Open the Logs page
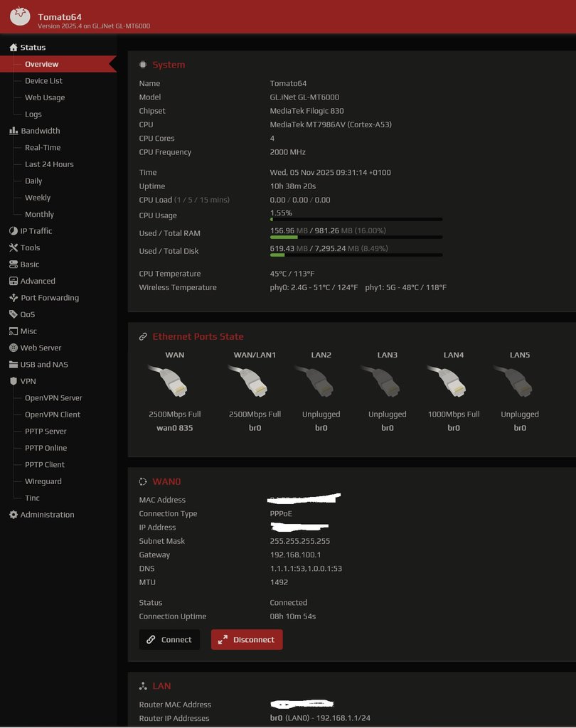576x728 pixels. click(33, 114)
